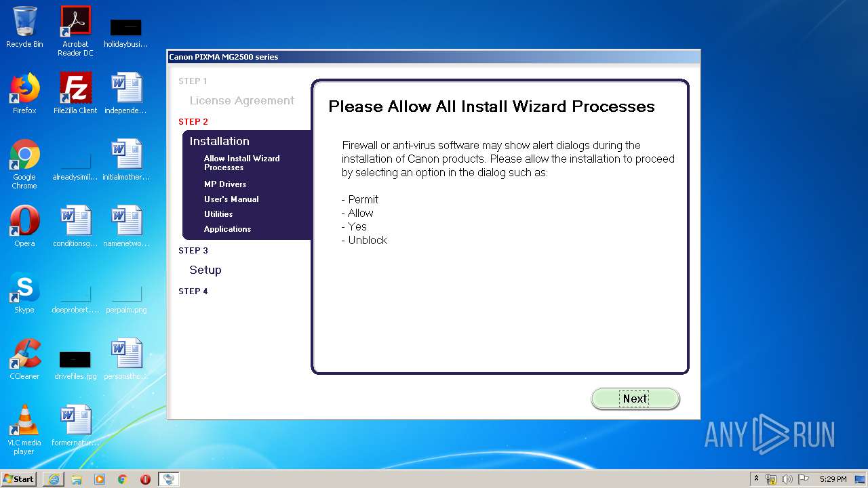
Task: Launch Skype desktop shortcut
Action: [x=24, y=293]
